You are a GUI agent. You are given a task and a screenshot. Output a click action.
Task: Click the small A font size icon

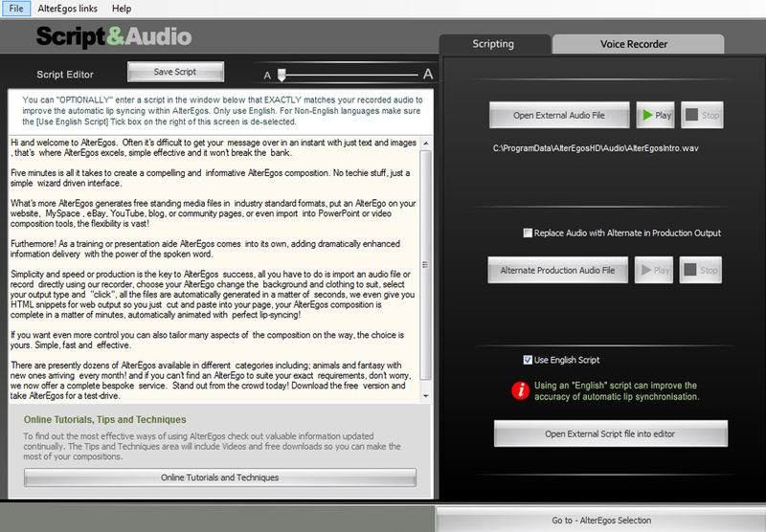(x=267, y=76)
